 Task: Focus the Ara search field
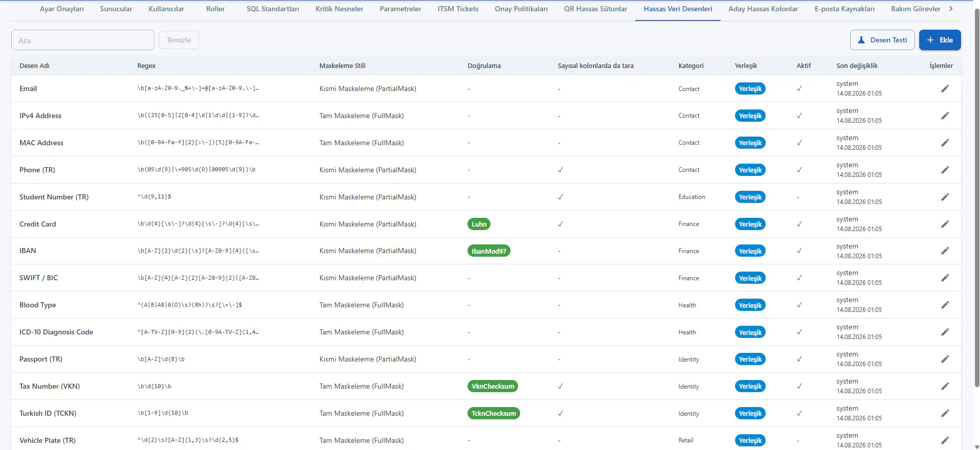[83, 40]
